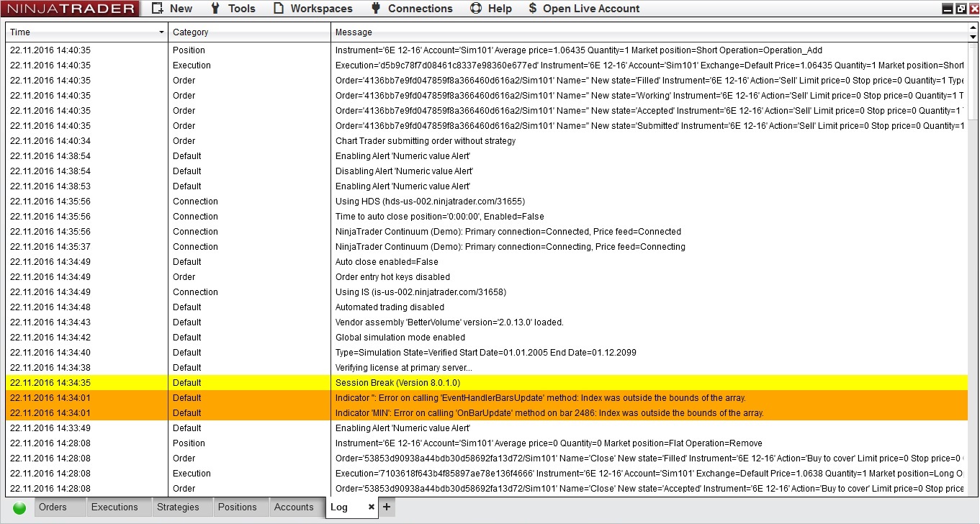Open the Connections menu
The width and height of the screenshot is (980, 524).
[x=412, y=9]
